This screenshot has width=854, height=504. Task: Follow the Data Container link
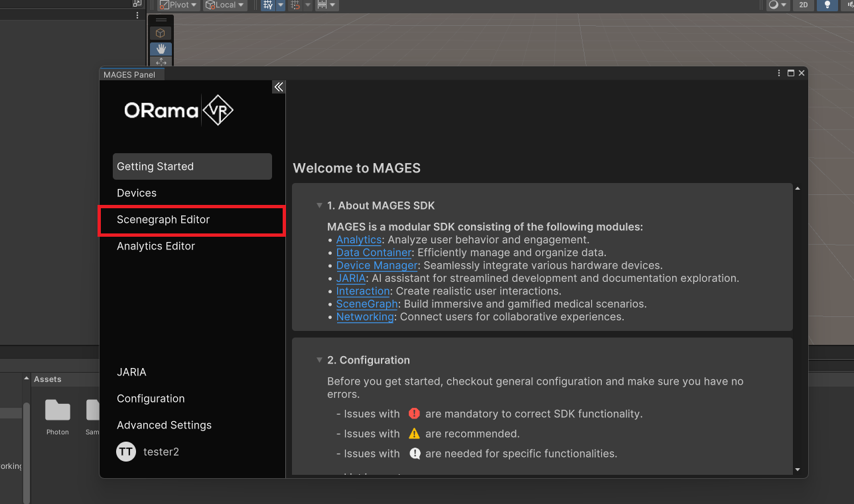click(x=374, y=253)
